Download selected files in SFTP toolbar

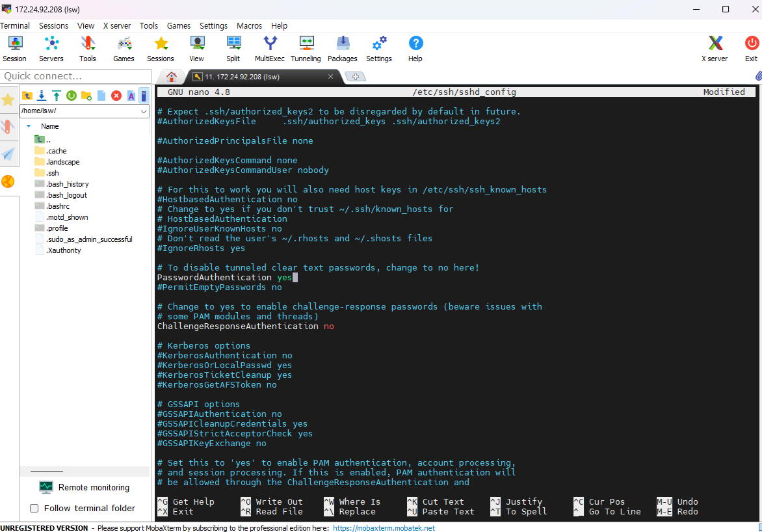(x=42, y=96)
